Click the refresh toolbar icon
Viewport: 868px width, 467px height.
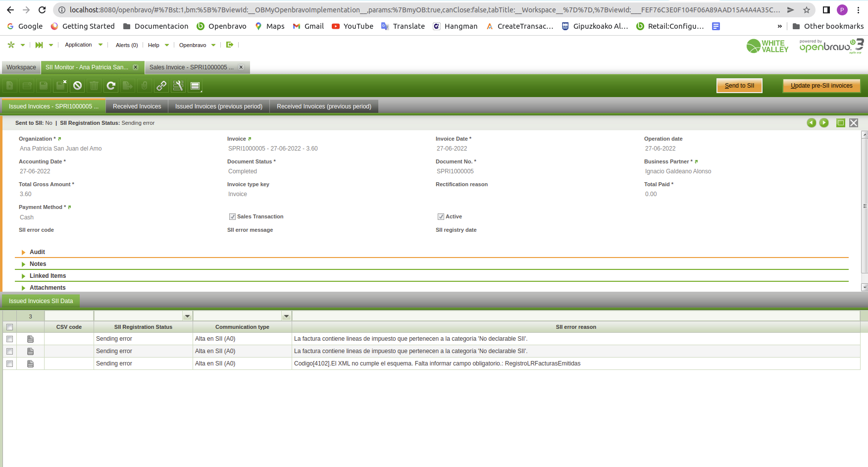pyautogui.click(x=111, y=86)
